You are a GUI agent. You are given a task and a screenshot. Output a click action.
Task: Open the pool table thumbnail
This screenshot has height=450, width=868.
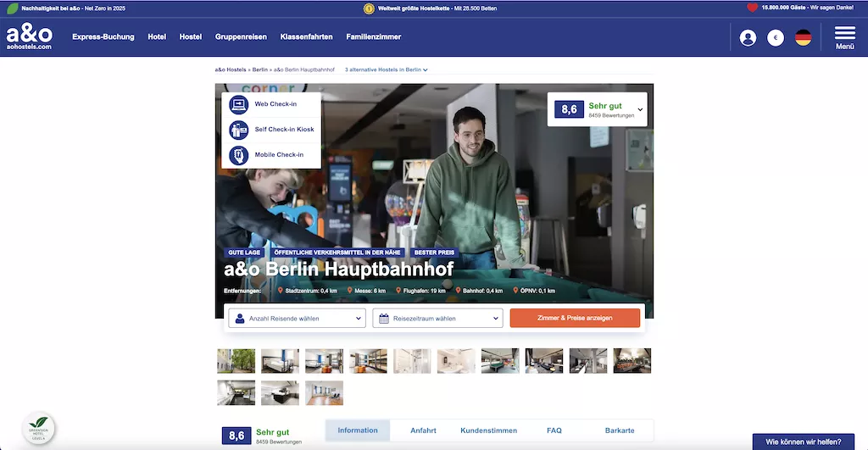500,361
